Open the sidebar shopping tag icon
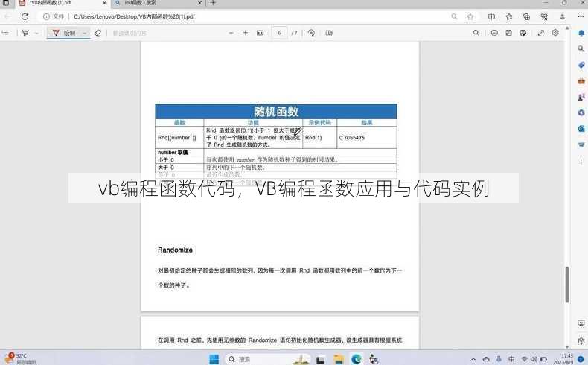Viewport: 588px width, 365px height. coord(581,65)
